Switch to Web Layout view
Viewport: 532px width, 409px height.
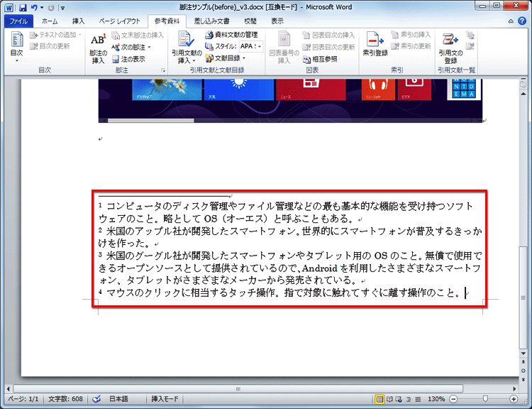pyautogui.click(x=399, y=399)
